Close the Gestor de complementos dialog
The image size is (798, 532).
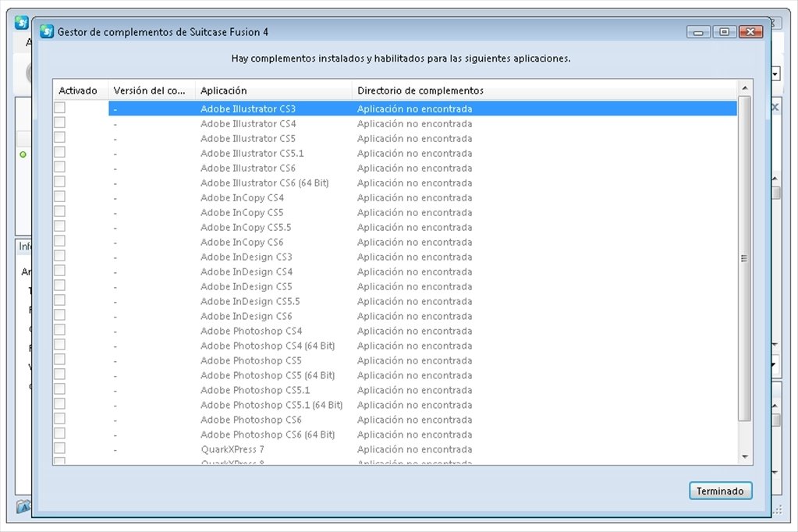point(750,32)
